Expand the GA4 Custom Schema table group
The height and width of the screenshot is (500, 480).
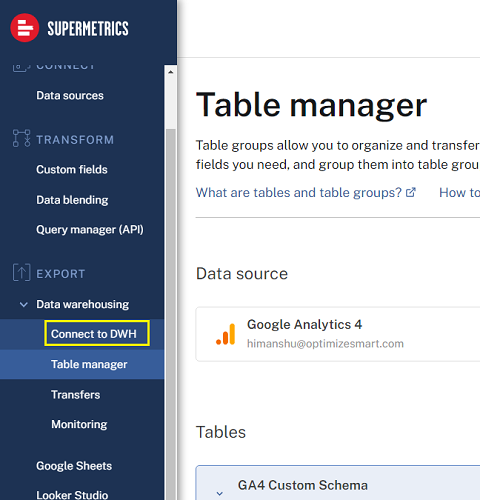219,493
